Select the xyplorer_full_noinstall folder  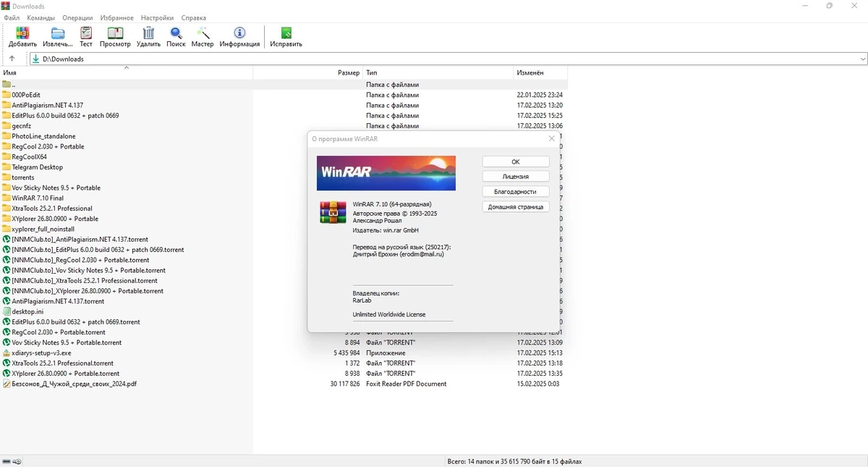43,229
